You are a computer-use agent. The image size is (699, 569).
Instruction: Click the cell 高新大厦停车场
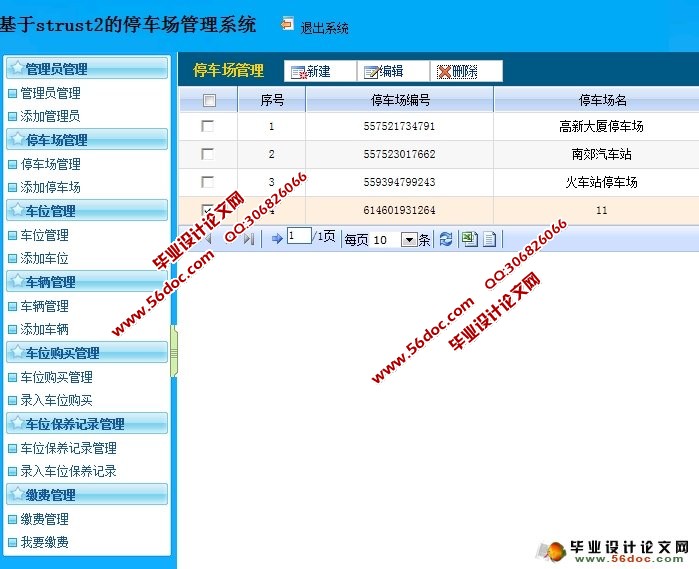(x=601, y=126)
